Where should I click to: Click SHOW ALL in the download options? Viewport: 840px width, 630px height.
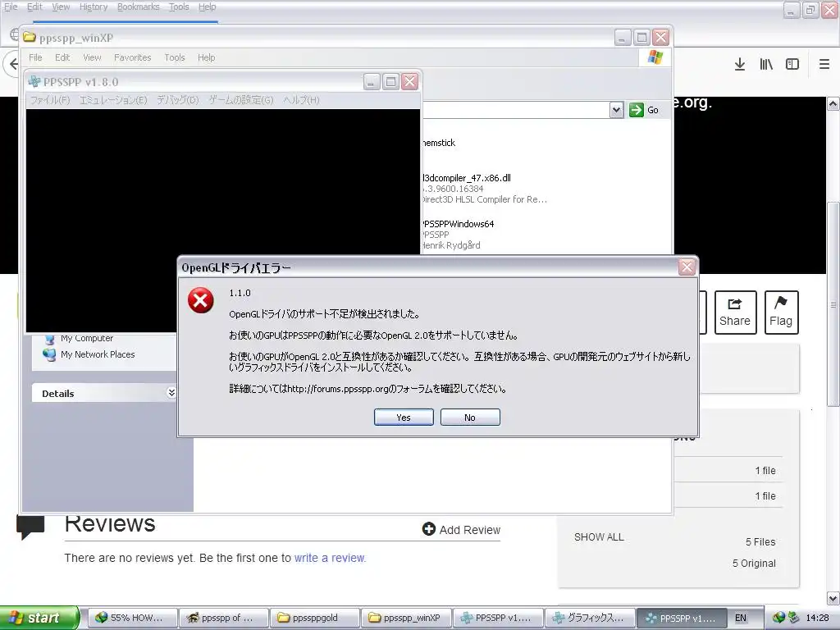[599, 536]
